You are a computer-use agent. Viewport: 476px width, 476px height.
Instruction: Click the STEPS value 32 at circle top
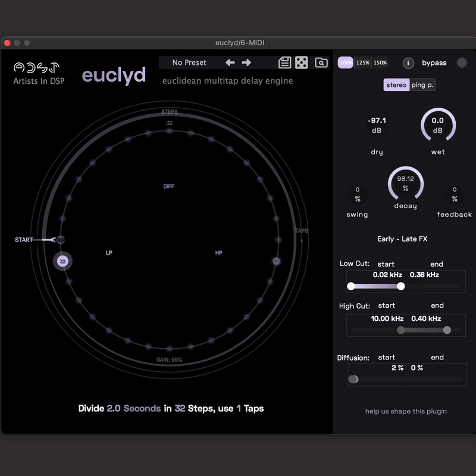(170, 123)
